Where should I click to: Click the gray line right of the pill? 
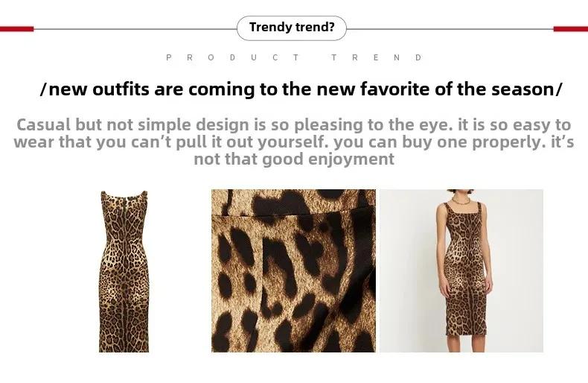tap(450, 29)
